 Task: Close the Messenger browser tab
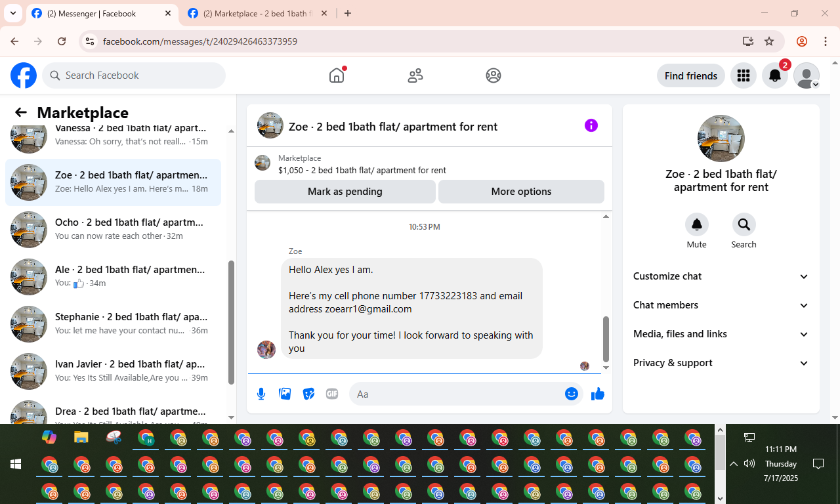click(x=168, y=13)
